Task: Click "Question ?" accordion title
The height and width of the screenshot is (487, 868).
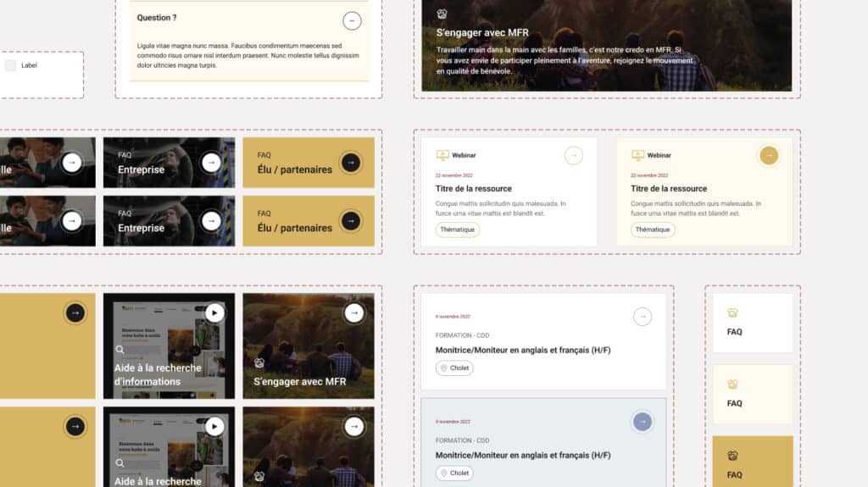Action: pos(157,18)
